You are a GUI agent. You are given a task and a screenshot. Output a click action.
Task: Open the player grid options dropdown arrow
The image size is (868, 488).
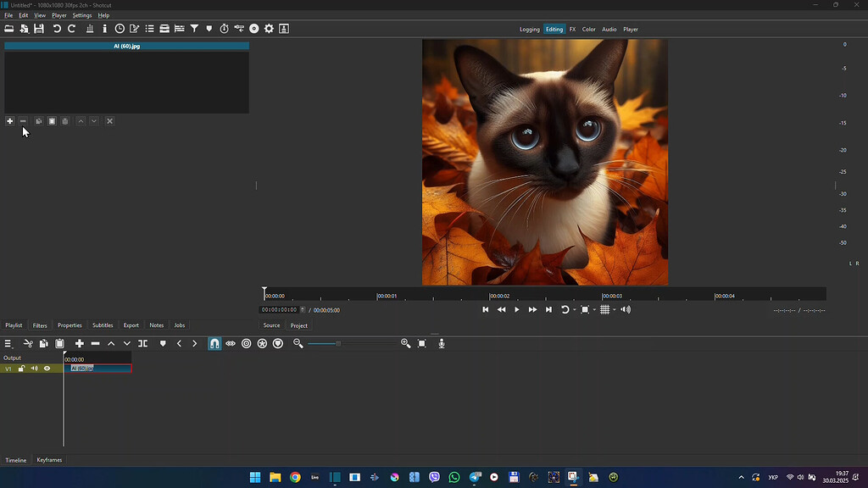(x=615, y=310)
